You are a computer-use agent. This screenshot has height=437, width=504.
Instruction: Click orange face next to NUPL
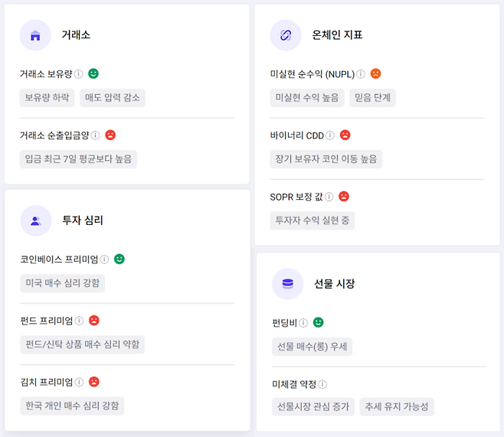tap(375, 74)
